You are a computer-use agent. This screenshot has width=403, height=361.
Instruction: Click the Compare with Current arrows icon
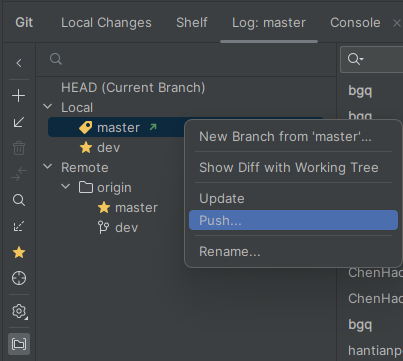pyautogui.click(x=19, y=174)
